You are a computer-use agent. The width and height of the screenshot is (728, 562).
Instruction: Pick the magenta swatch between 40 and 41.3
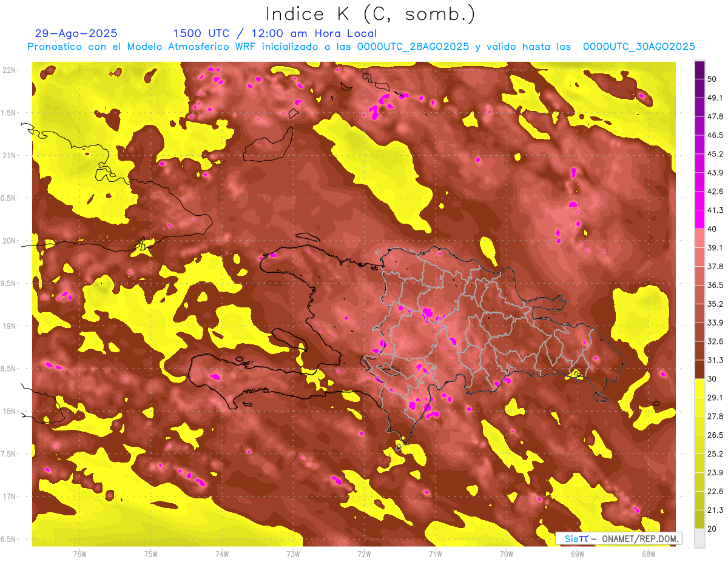[699, 219]
